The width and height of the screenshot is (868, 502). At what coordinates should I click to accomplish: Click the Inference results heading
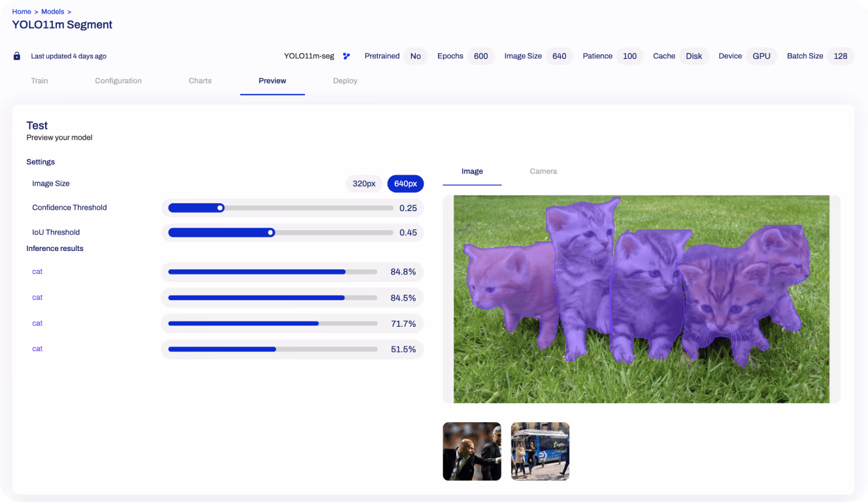(x=55, y=248)
